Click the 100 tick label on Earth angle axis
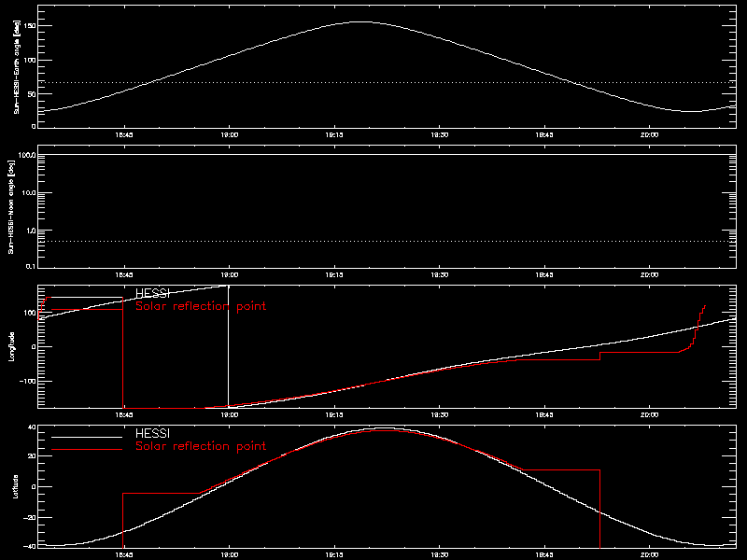The height and width of the screenshot is (560, 747). click(x=30, y=60)
